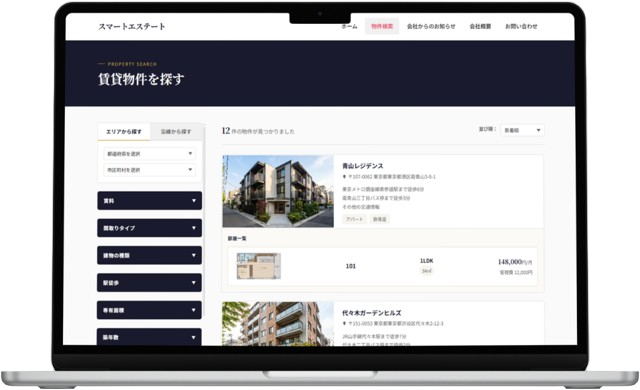Switch to the エリアから探す tab

124,132
